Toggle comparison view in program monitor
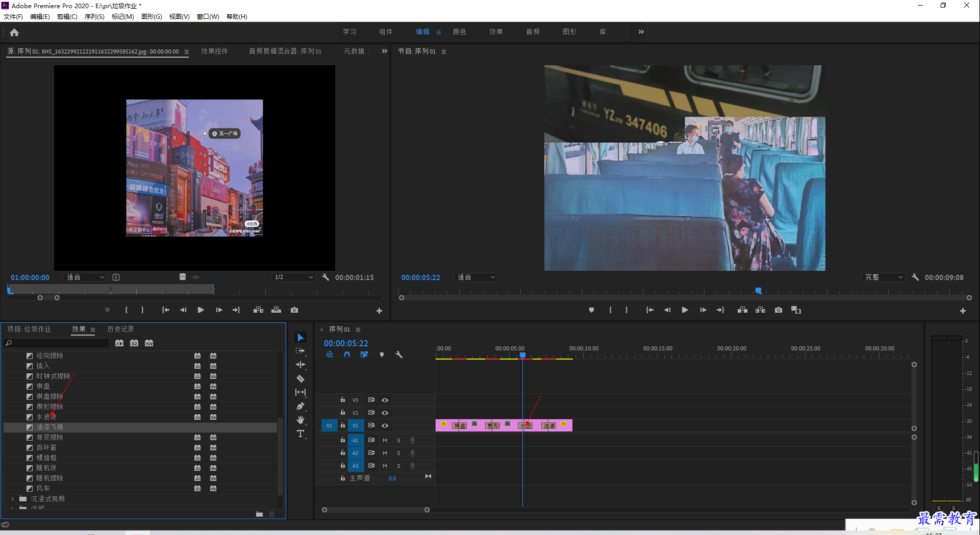The image size is (980, 535). point(796,310)
